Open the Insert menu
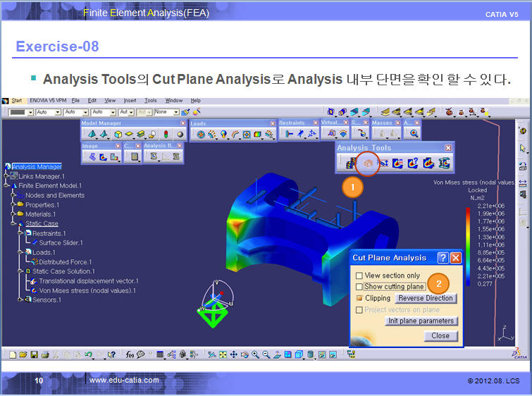 pyautogui.click(x=130, y=101)
